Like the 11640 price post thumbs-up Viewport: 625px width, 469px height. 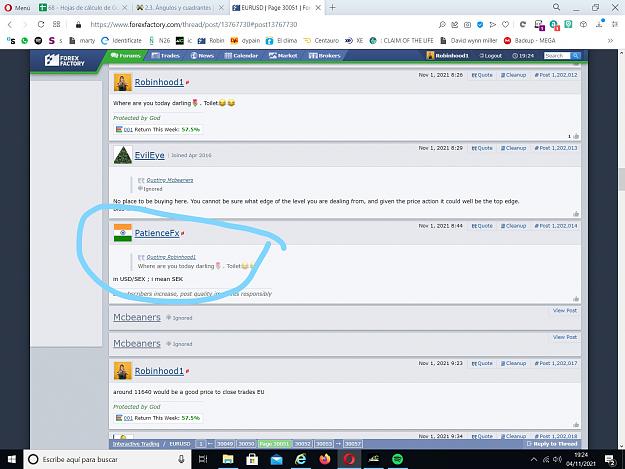[x=576, y=425]
